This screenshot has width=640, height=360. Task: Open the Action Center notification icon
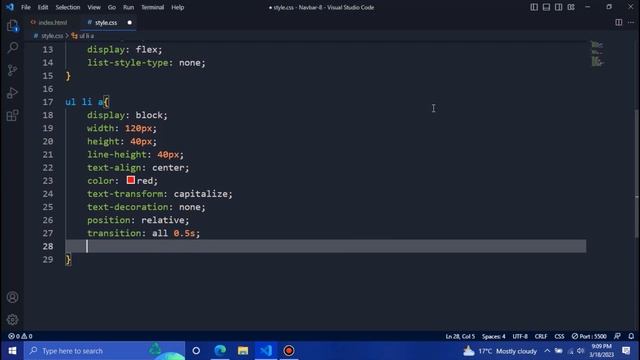tap(626, 351)
